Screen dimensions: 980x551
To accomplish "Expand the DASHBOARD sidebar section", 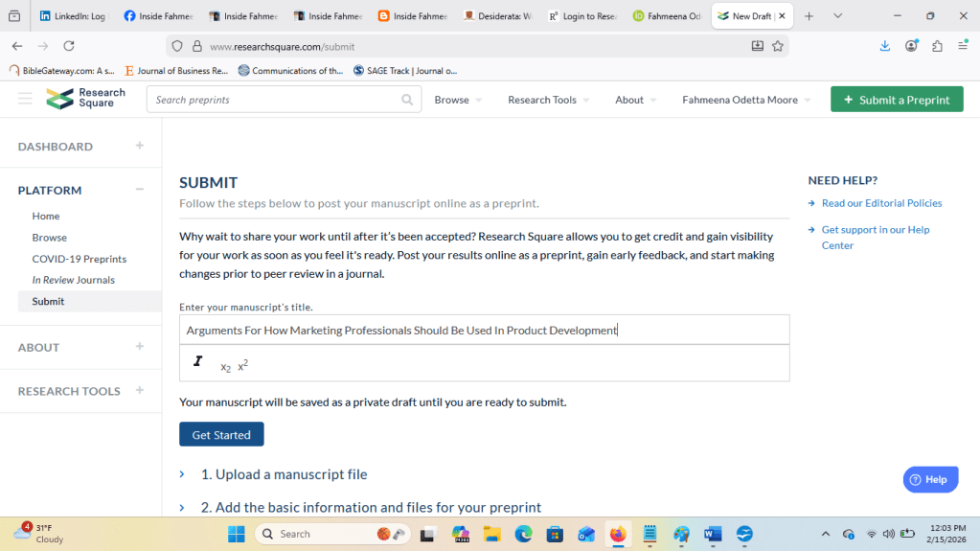I will click(140, 146).
